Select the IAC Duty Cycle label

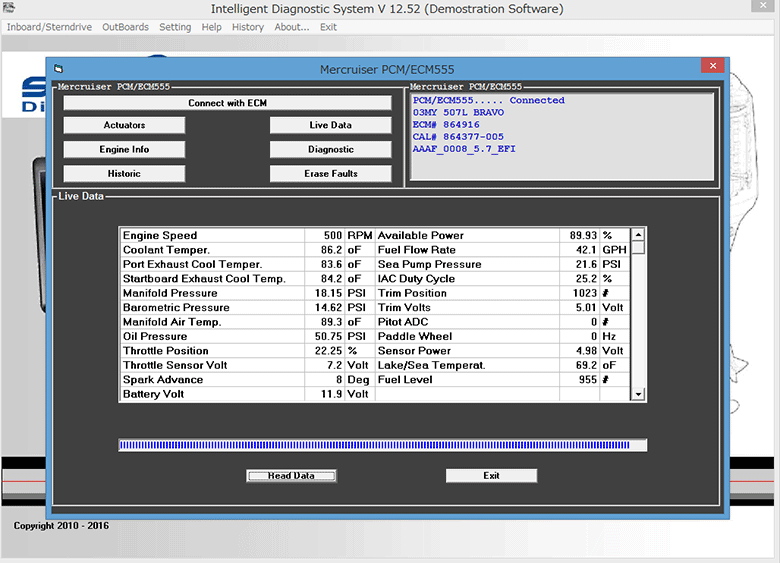(416, 279)
